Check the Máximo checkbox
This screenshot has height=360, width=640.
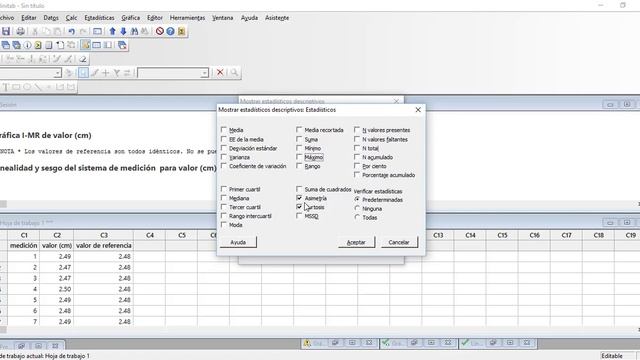pyautogui.click(x=299, y=157)
